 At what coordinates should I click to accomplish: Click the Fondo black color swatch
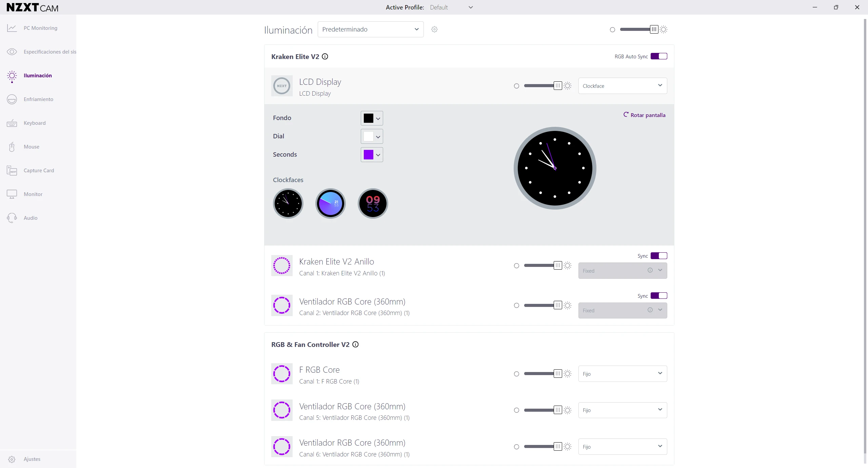368,118
